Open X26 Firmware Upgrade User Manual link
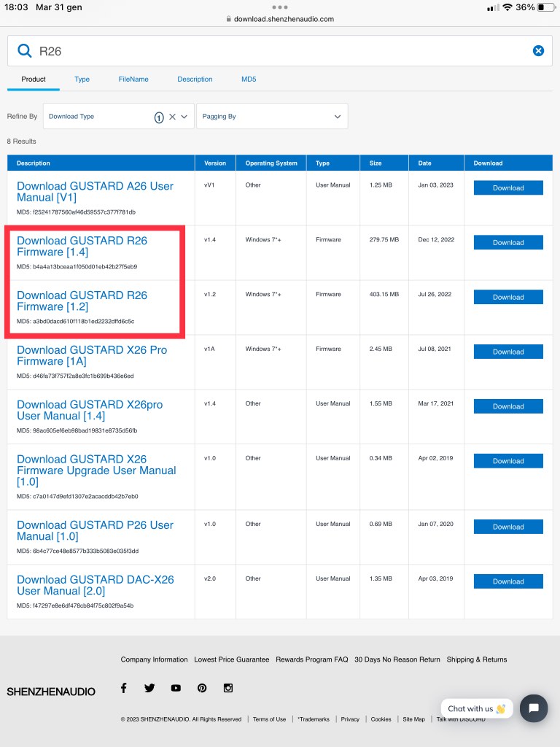The width and height of the screenshot is (560, 747). [x=96, y=471]
